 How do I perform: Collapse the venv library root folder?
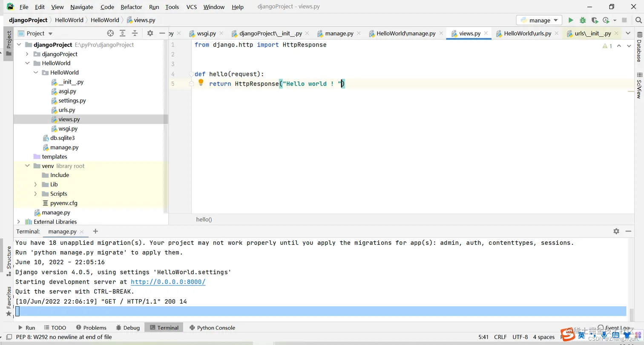pos(27,166)
